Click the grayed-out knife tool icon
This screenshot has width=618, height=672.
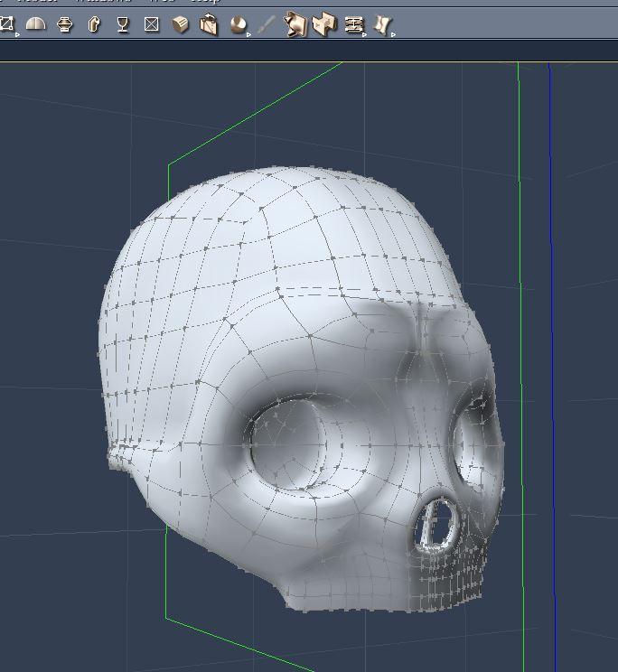(267, 25)
